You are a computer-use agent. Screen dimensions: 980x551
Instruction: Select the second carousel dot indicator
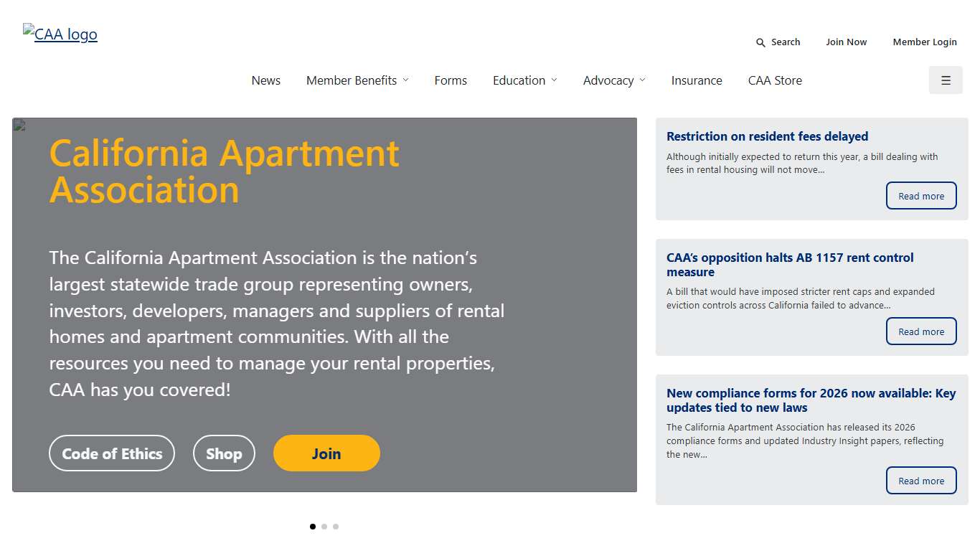coord(324,526)
